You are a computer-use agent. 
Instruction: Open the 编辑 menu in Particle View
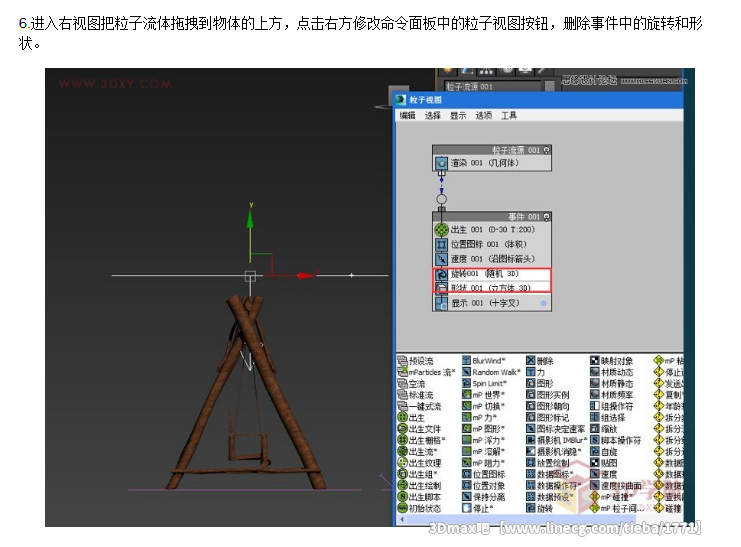click(407, 115)
